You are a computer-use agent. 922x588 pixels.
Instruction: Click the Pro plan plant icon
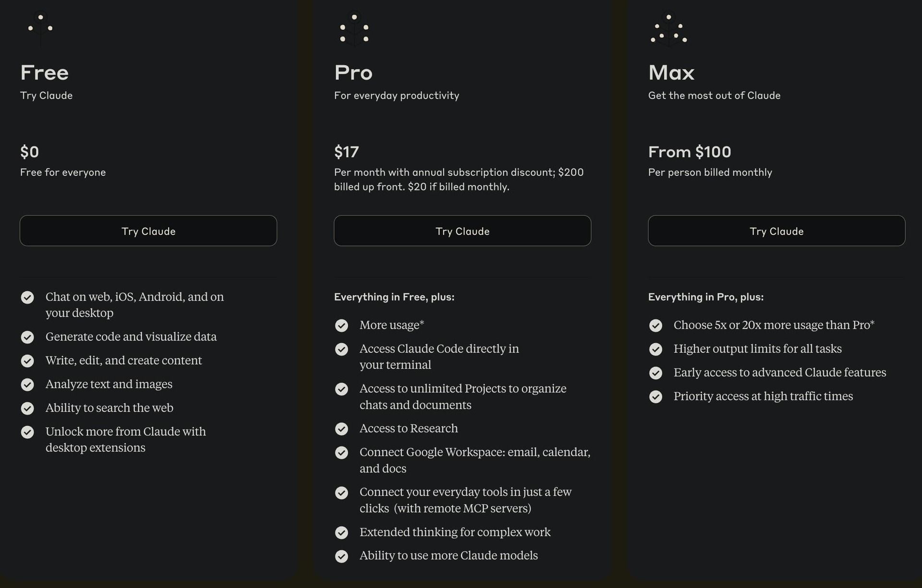(x=354, y=28)
